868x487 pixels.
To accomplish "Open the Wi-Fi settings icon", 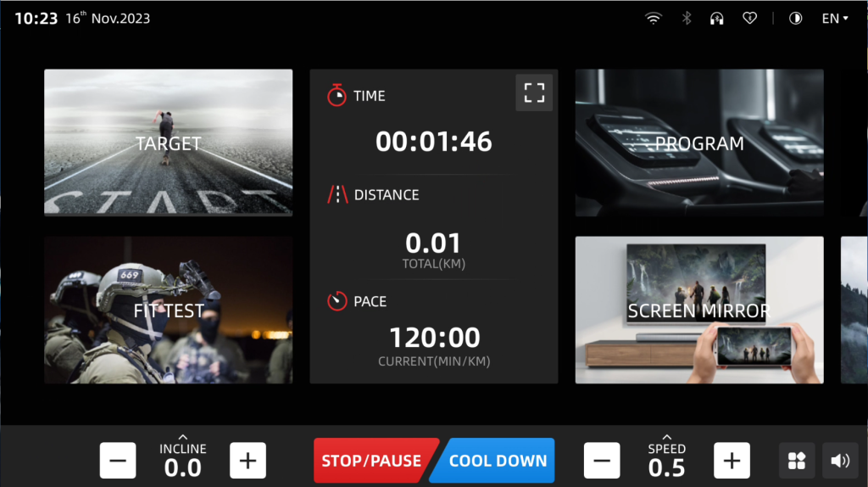I will pyautogui.click(x=654, y=19).
